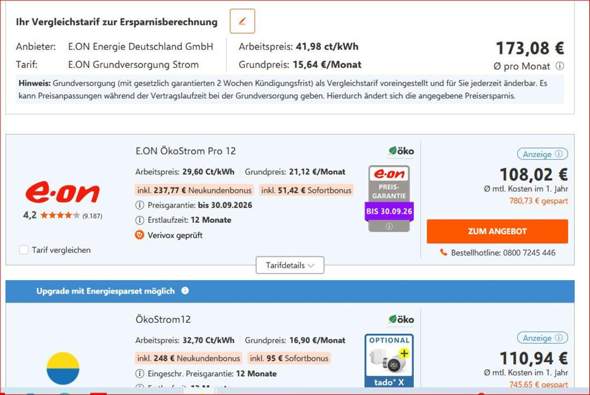The height and width of the screenshot is (395, 590).
Task: Open the Verivox geprüft badge icon
Action: [140, 235]
